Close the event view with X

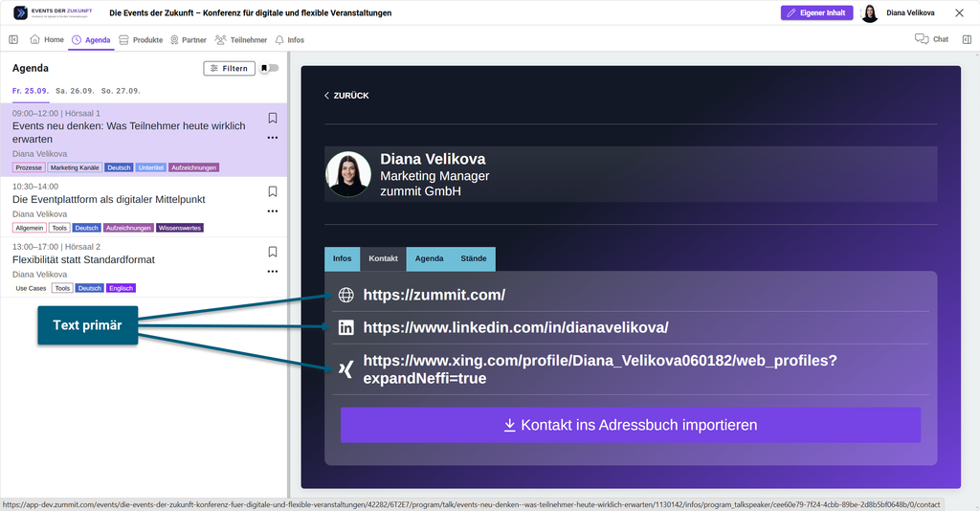(x=959, y=12)
